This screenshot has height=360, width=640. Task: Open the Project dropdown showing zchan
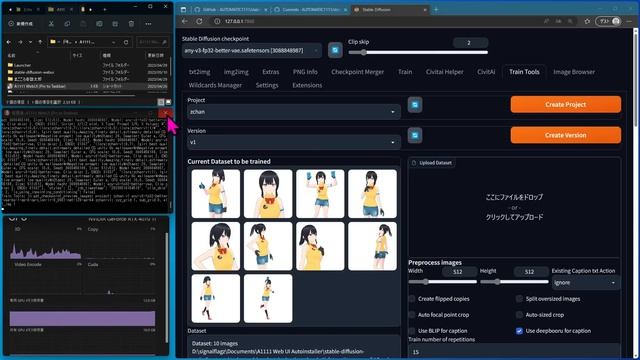293,112
